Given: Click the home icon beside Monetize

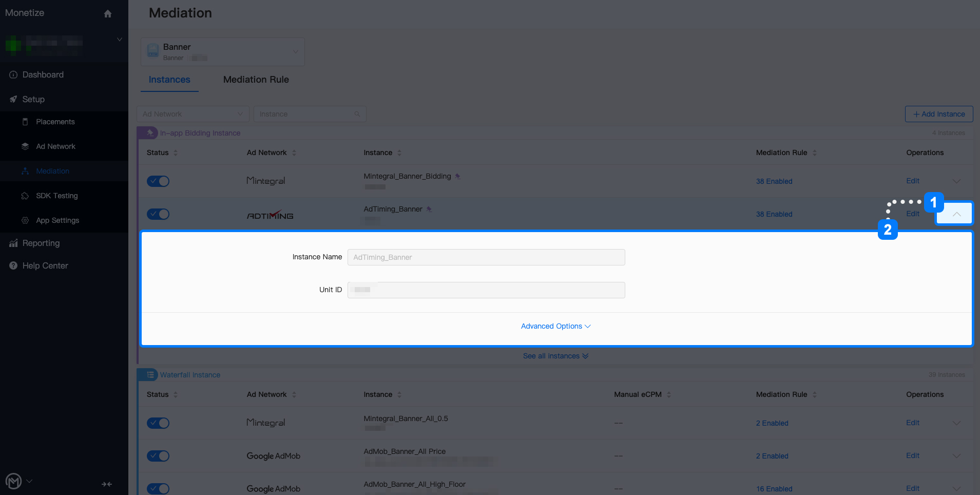Looking at the screenshot, I should point(108,13).
